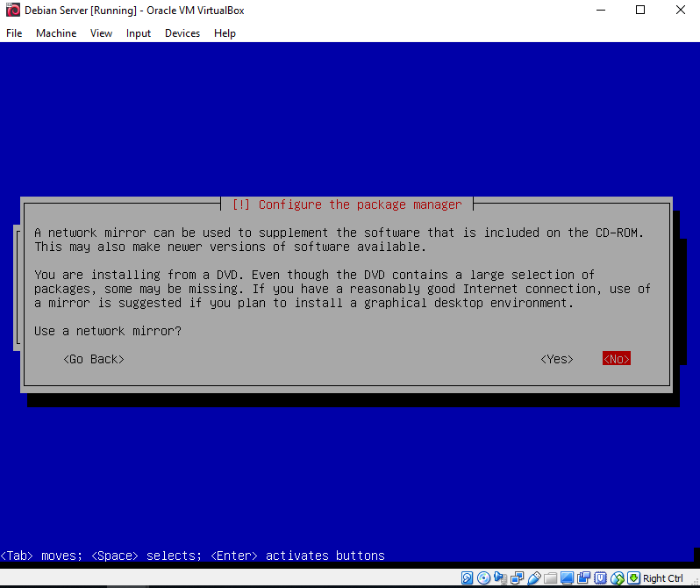700x588 pixels.
Task: Close the Debian Server VirtualBox window
Action: 681,10
